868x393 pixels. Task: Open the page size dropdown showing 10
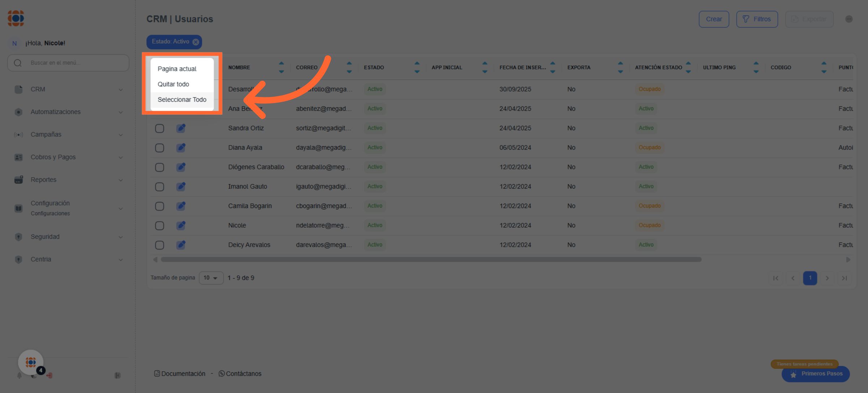point(211,278)
